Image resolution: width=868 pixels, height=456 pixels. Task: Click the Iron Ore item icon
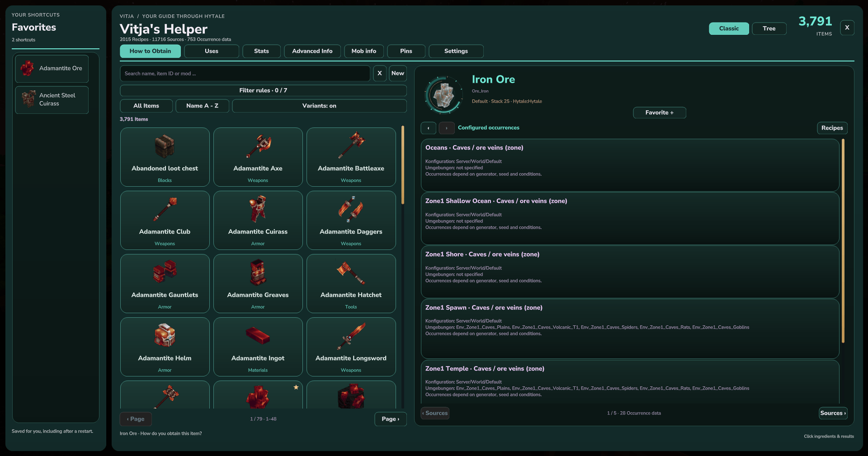pyautogui.click(x=444, y=95)
